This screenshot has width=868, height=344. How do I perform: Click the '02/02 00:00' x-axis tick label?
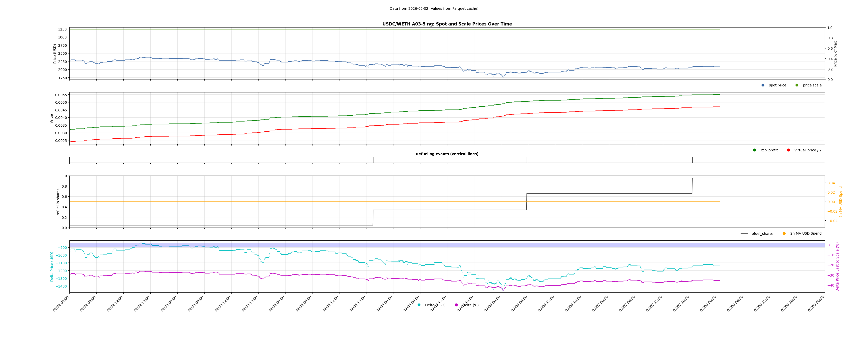(x=61, y=304)
